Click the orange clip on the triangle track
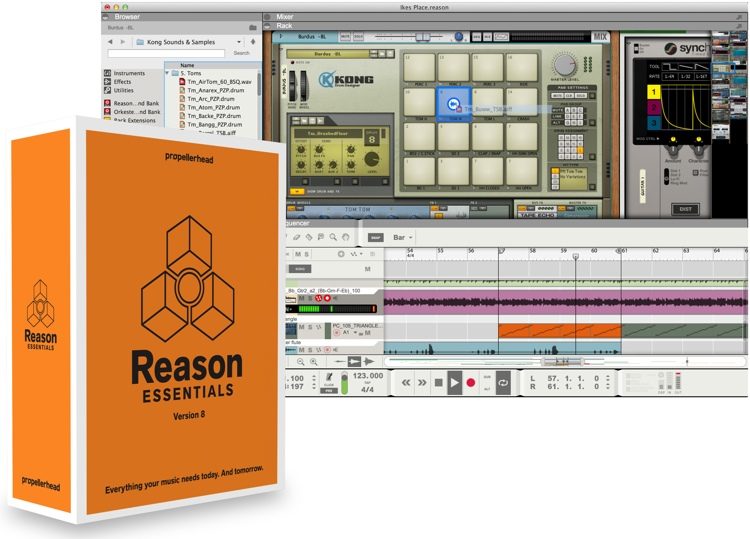Viewport: 750px width, 539px height. click(560, 330)
